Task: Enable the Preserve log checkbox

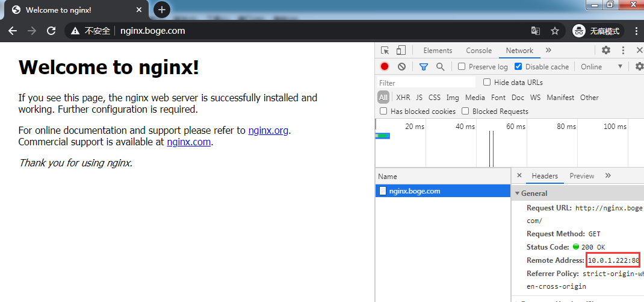Action: [462, 66]
